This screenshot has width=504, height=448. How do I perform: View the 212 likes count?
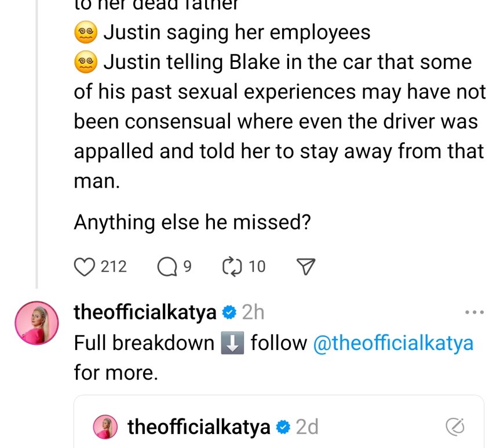[114, 267]
